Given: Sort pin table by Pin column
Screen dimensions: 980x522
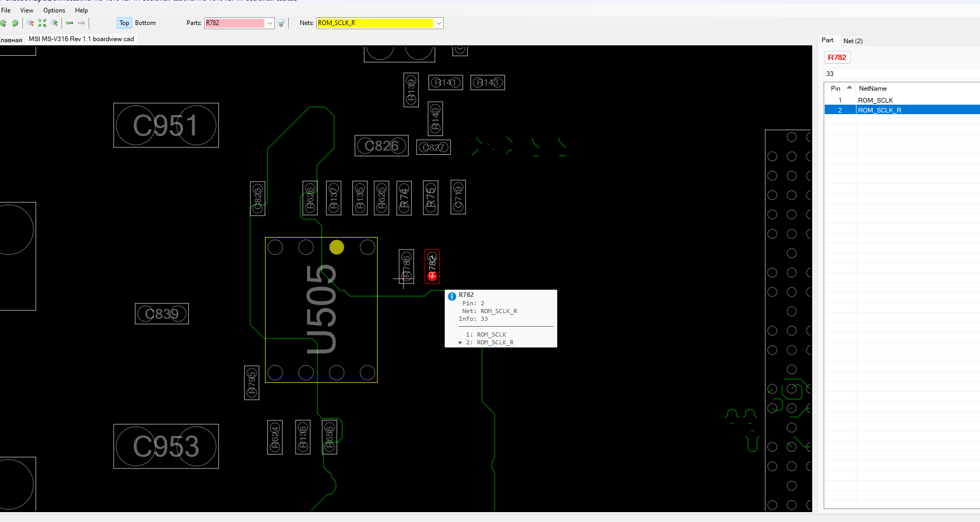Looking at the screenshot, I should 840,88.
